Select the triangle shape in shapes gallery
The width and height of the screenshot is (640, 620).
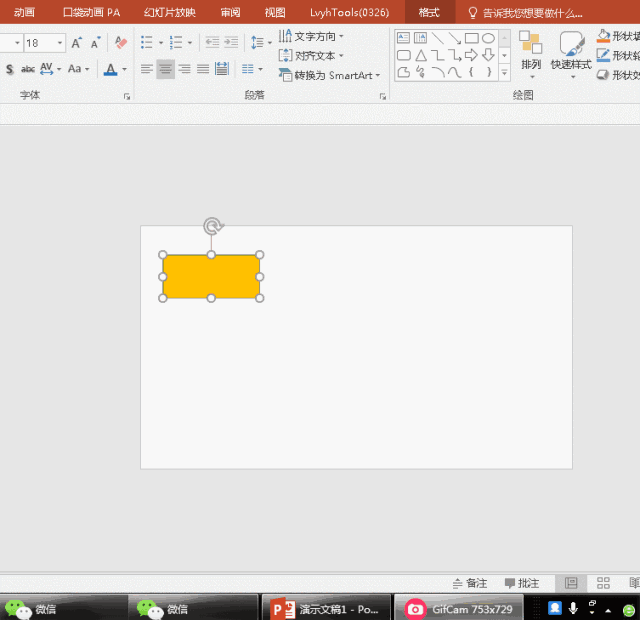pos(420,55)
